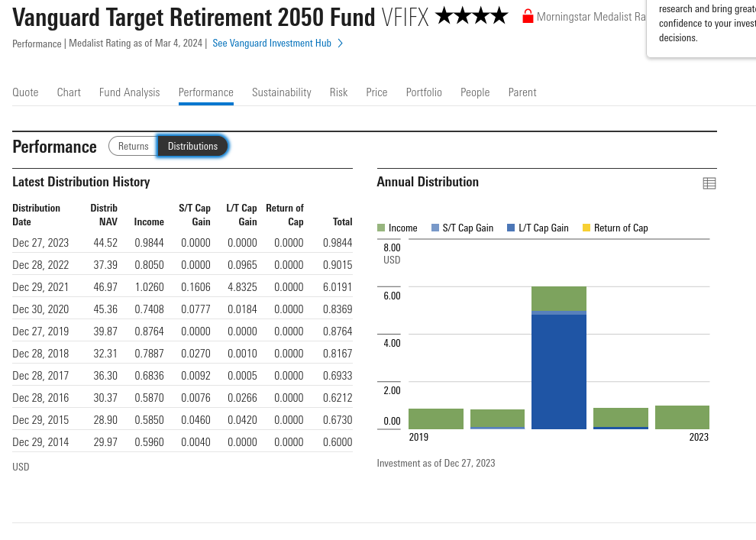Screen dimensions: 756x540
Task: Click the NAV value 46.97
Action: point(105,287)
